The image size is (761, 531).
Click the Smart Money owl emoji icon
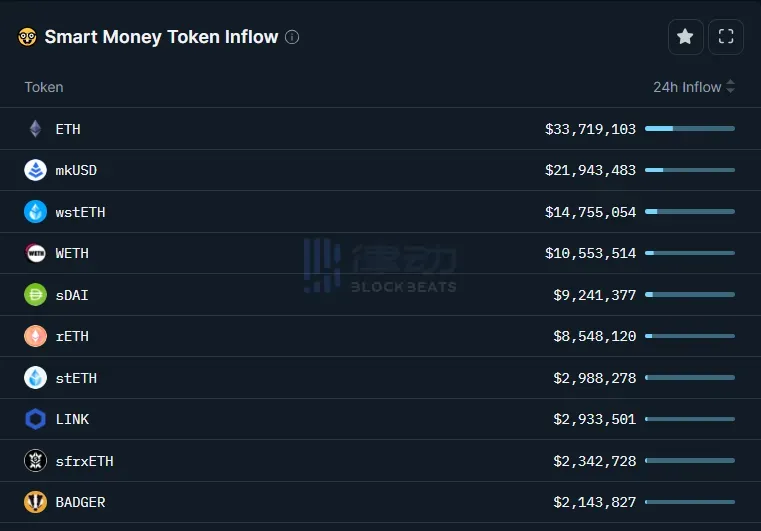(27, 37)
